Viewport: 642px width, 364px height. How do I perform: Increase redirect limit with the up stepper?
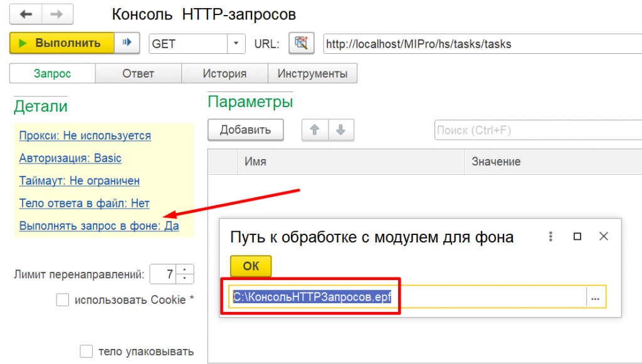click(x=185, y=269)
